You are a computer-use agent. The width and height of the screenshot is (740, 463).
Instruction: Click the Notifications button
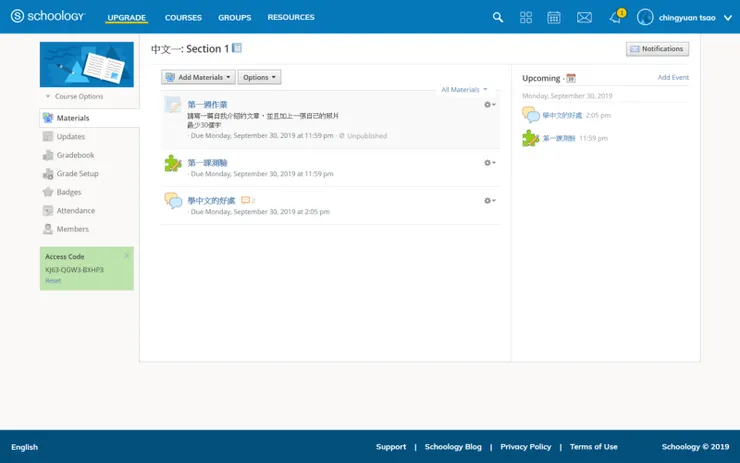tap(657, 48)
